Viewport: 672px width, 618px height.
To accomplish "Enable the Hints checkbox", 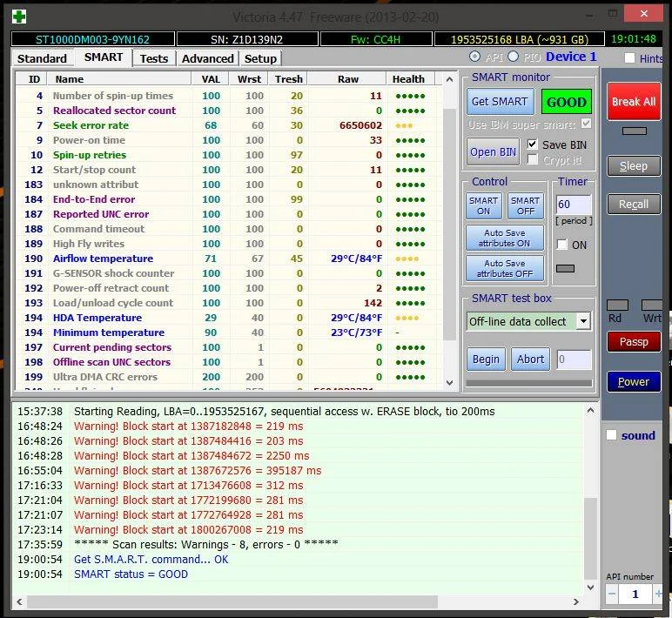I will tap(629, 57).
